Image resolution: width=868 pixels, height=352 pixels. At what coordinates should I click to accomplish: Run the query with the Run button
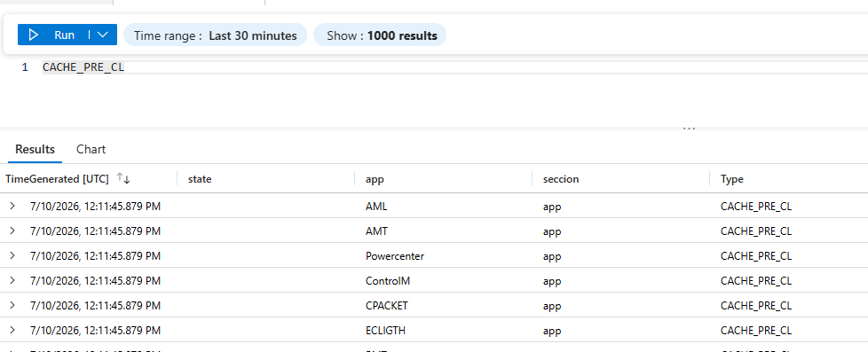tap(53, 35)
